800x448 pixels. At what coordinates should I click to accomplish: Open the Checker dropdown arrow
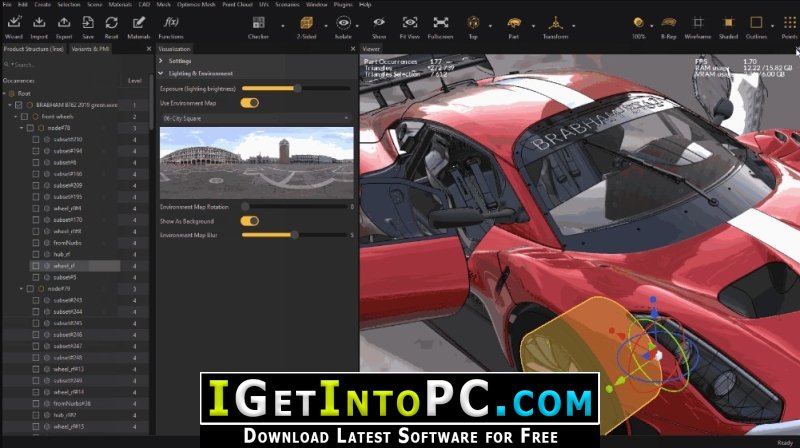tap(283, 26)
